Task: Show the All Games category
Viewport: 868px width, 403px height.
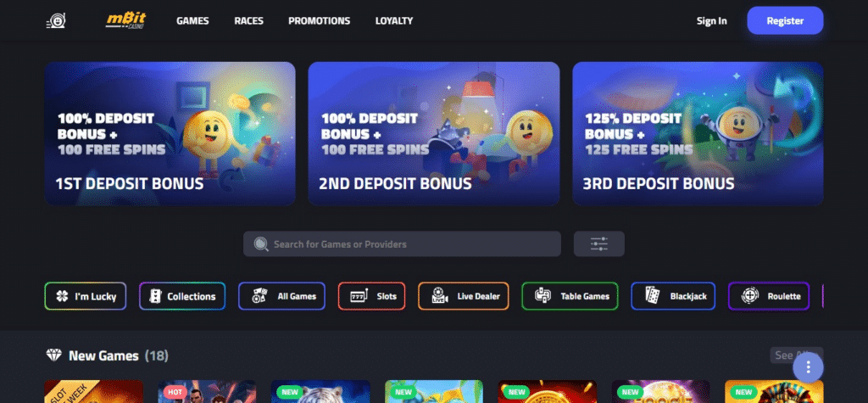Action: coord(281,296)
